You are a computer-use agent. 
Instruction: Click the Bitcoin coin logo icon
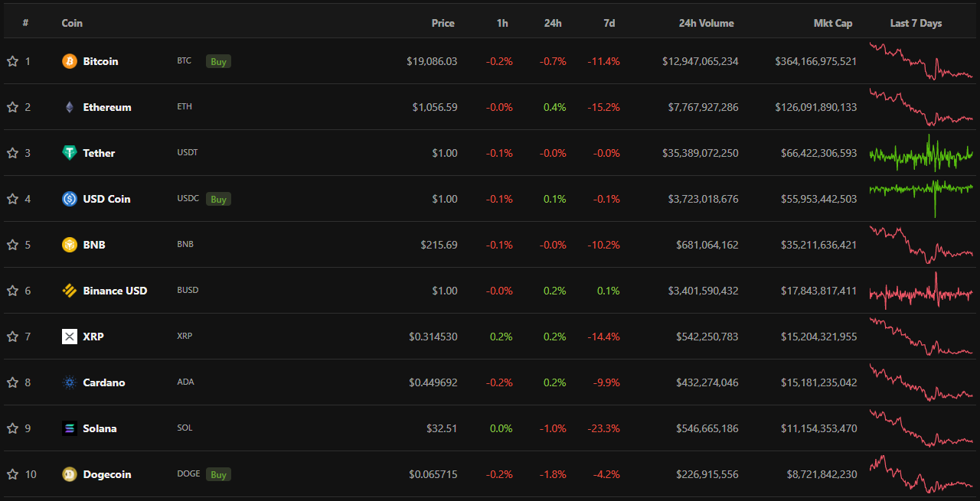[70, 61]
